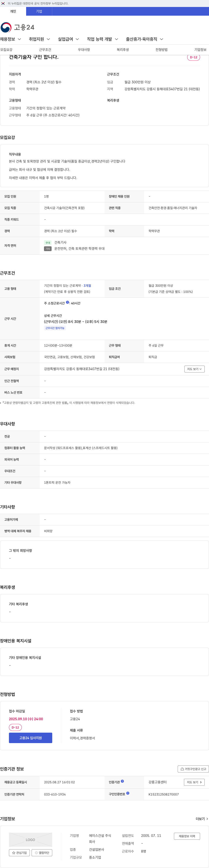Jump to 복리후생 section tab

(x=123, y=50)
